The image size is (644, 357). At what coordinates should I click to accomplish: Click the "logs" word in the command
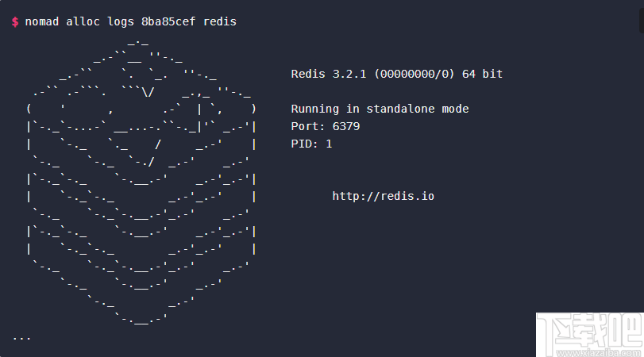coord(121,22)
